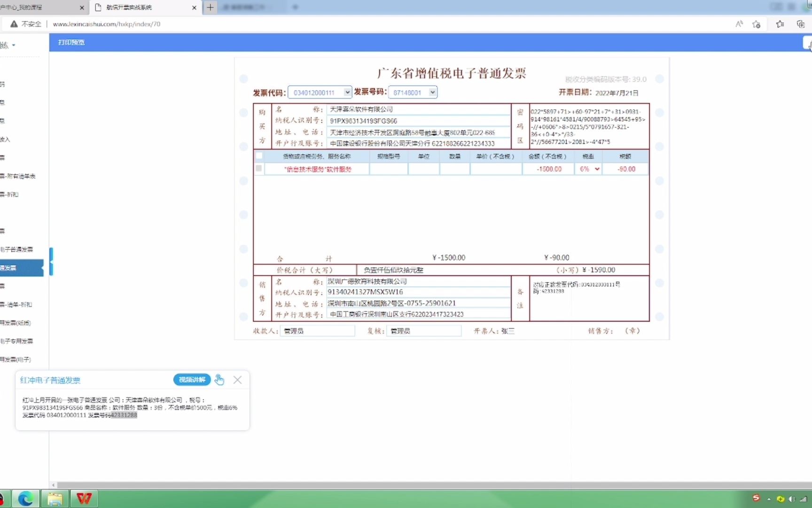Open Microsoft Edge from the taskbar
Screen dimensions: 812x508
pos(25,499)
